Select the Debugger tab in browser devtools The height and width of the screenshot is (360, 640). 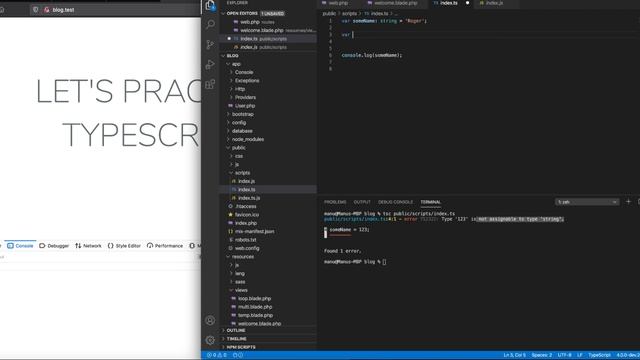coord(54,246)
